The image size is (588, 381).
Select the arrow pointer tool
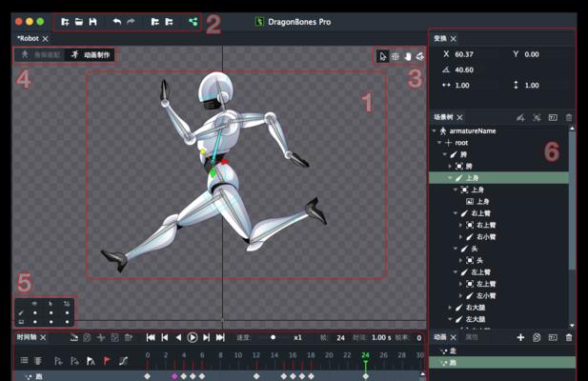coord(382,56)
